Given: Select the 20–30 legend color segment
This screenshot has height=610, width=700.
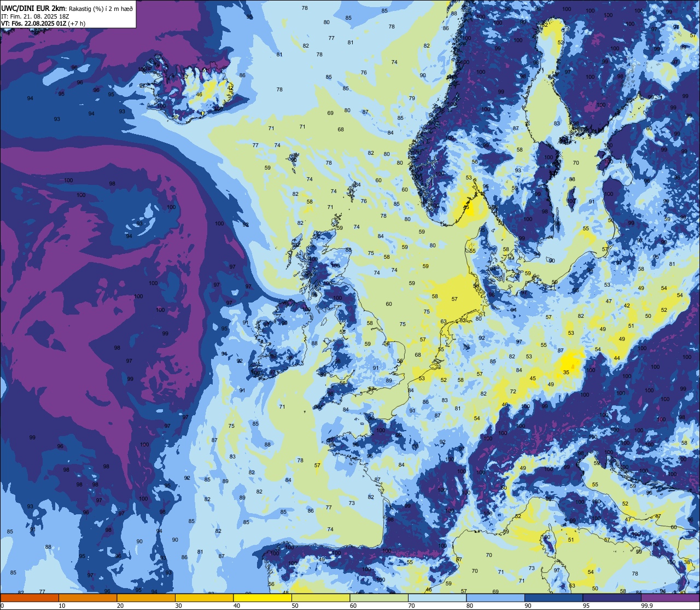Looking at the screenshot, I should point(146,597).
